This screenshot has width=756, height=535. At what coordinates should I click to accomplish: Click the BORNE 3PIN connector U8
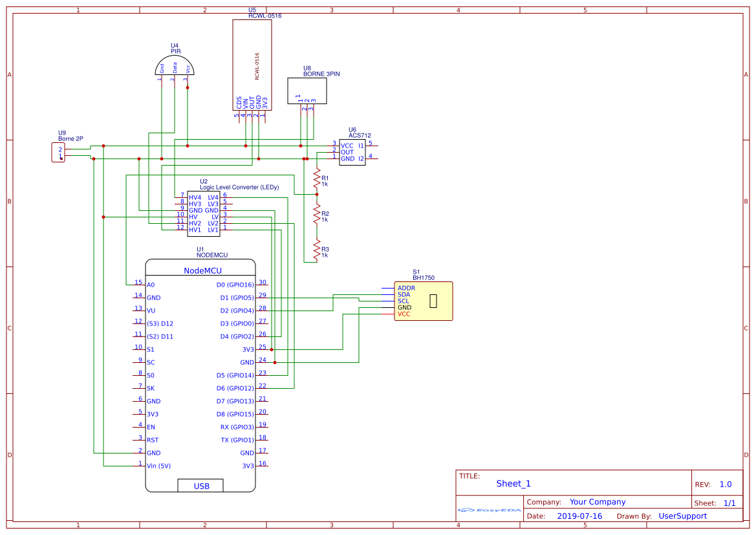(307, 91)
